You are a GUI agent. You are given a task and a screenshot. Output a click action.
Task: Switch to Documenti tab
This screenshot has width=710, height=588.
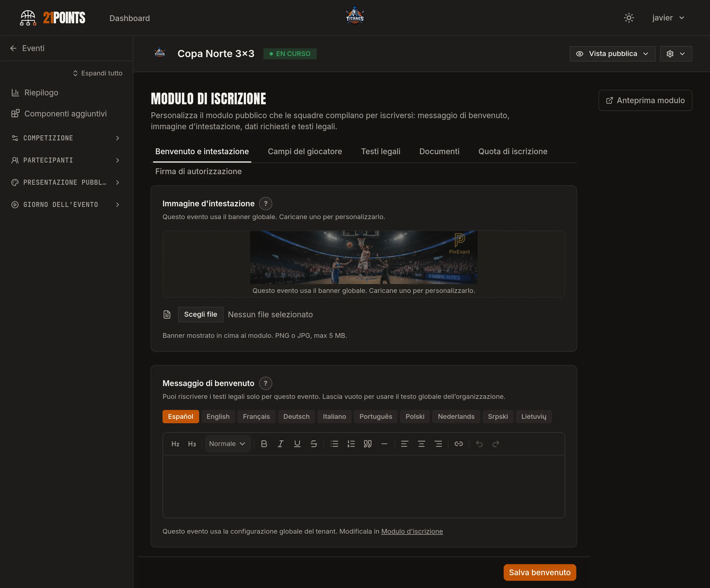click(x=439, y=151)
